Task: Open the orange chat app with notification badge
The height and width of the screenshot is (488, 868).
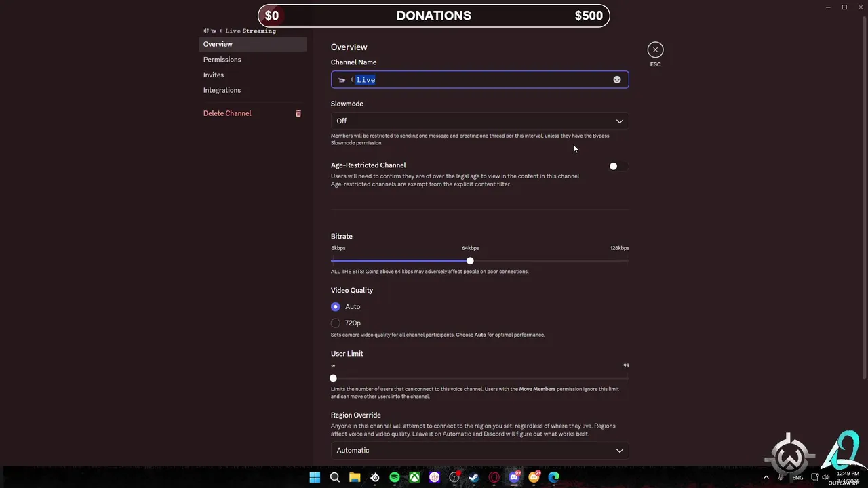Action: pyautogui.click(x=534, y=477)
